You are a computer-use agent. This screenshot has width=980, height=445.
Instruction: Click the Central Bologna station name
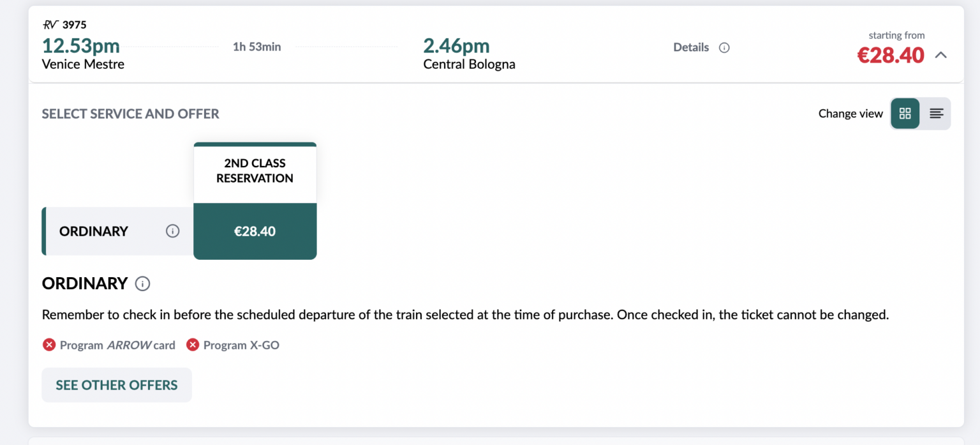(x=469, y=64)
